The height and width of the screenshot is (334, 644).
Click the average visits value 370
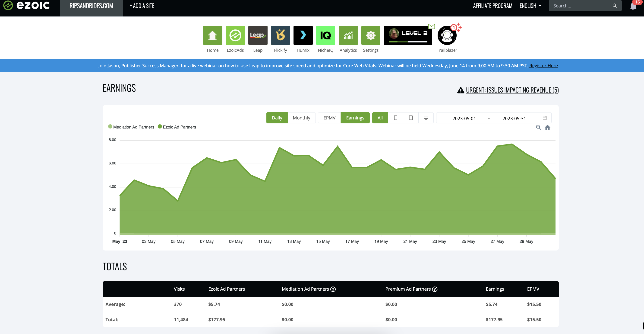[178, 304]
